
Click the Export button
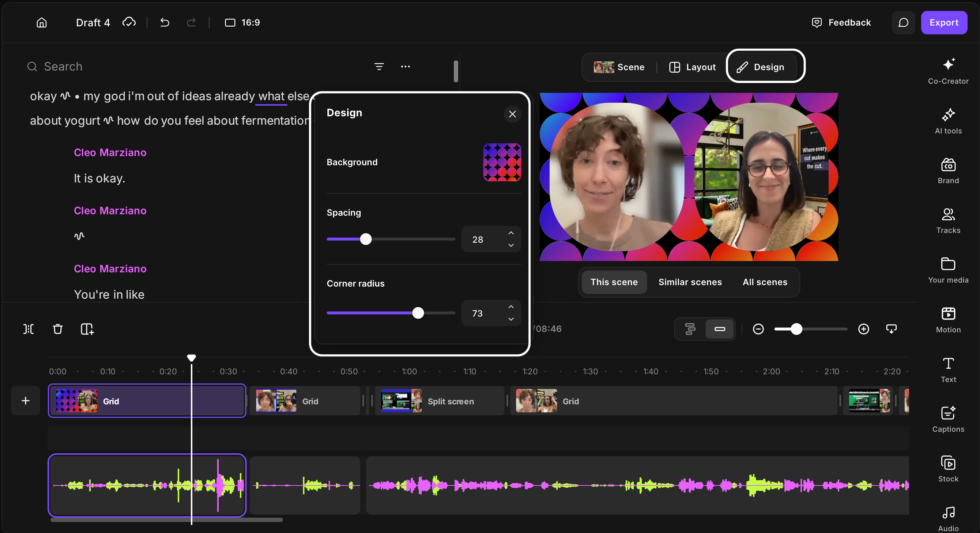pyautogui.click(x=943, y=22)
